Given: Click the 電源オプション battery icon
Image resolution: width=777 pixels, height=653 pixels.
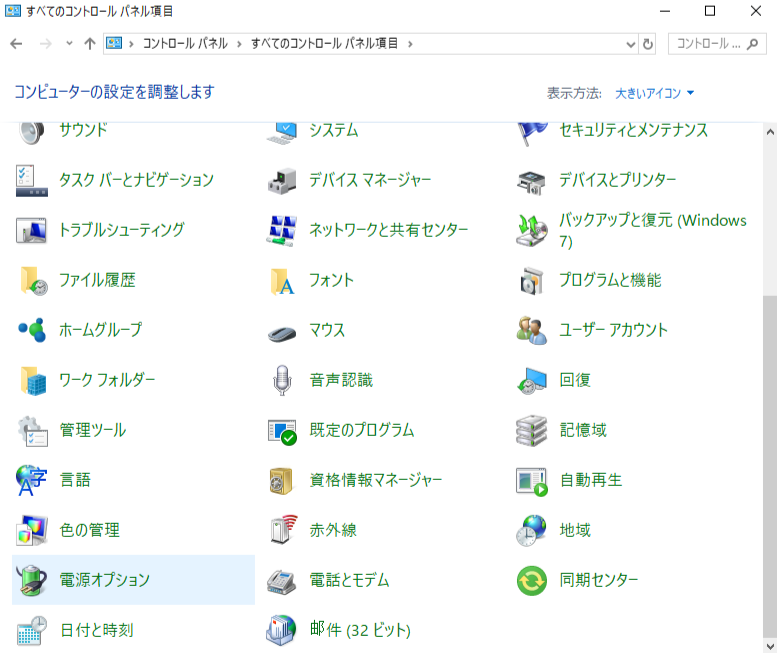Looking at the screenshot, I should 32,580.
